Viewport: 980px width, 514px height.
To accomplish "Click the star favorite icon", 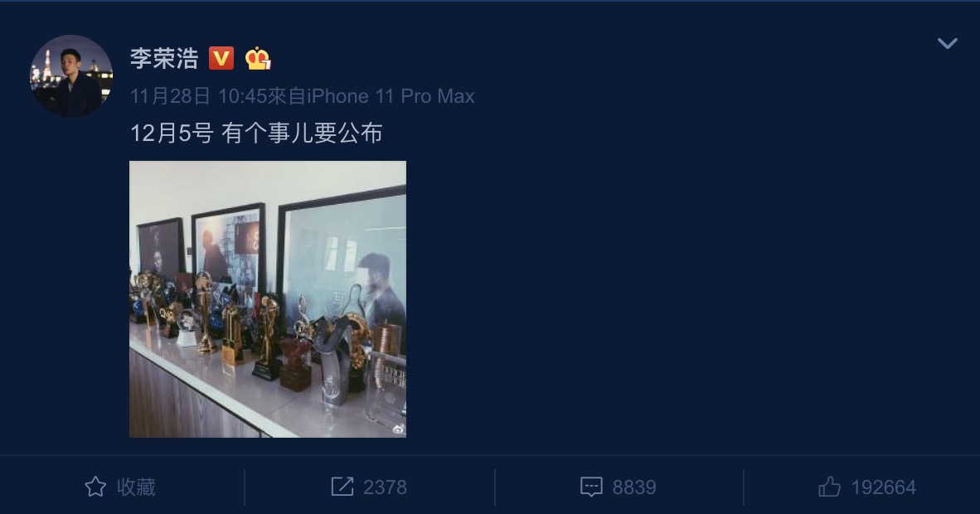I will (x=95, y=487).
